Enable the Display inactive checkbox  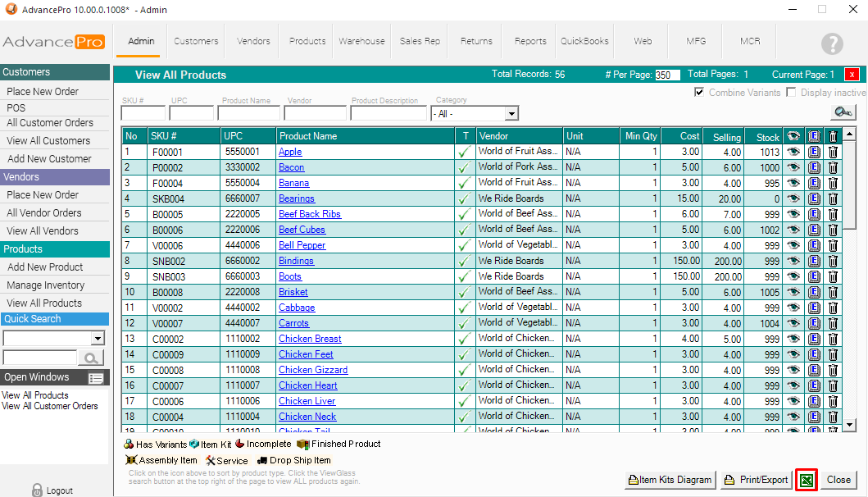(x=791, y=93)
